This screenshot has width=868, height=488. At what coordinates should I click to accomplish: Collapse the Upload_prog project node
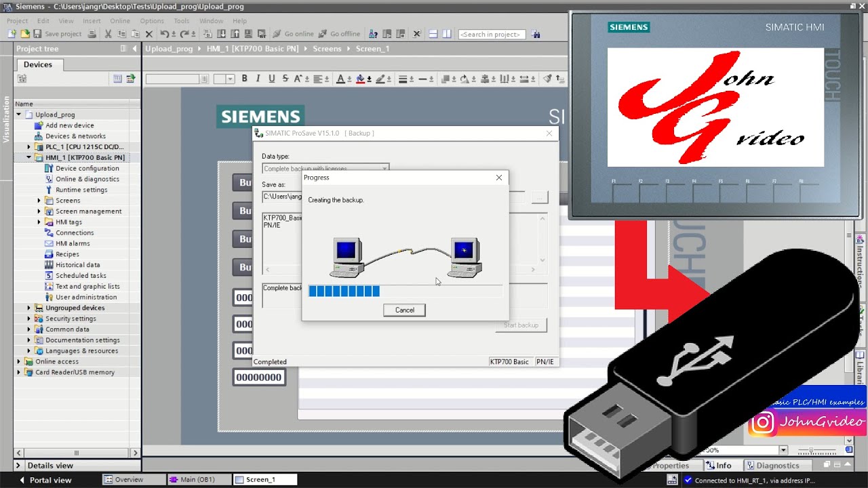click(x=19, y=115)
